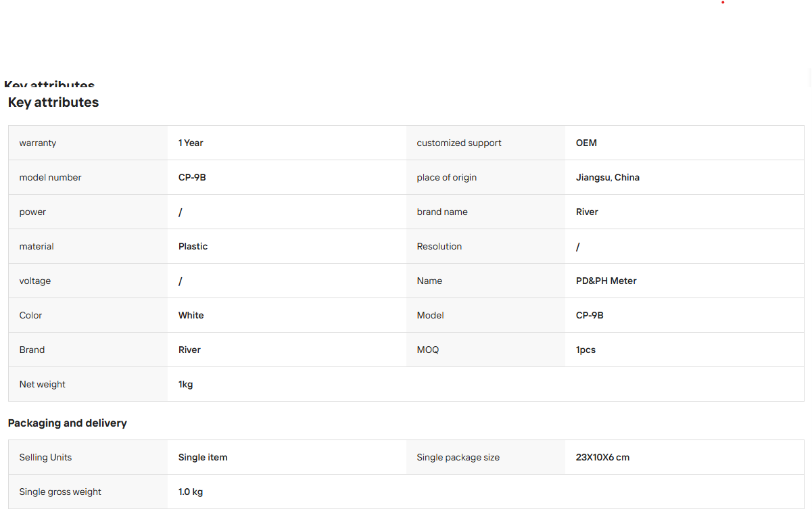Click the Selling Units value Single item
Screen dimensions: 812x522
203,457
